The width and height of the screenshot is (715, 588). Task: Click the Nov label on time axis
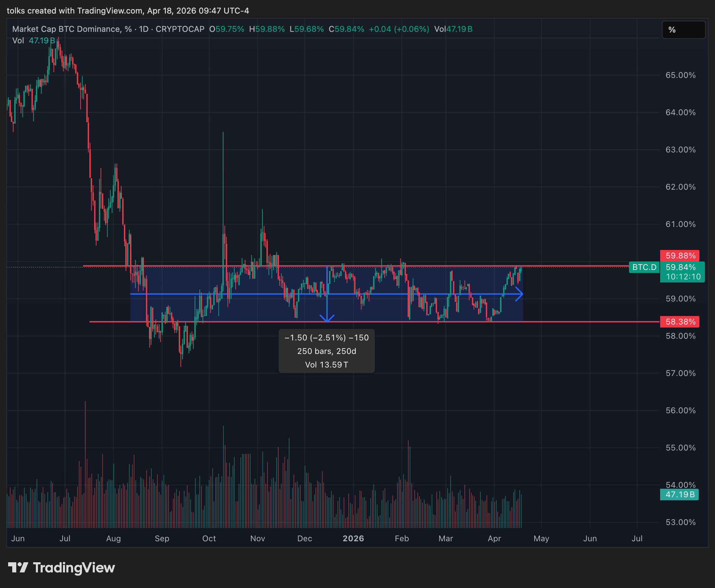coord(257,539)
